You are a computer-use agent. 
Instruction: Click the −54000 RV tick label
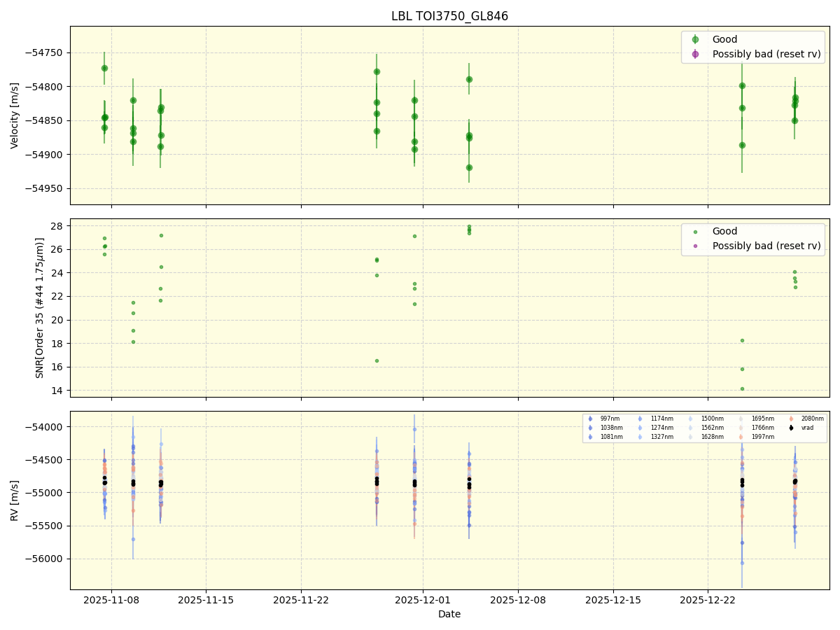pos(44,427)
